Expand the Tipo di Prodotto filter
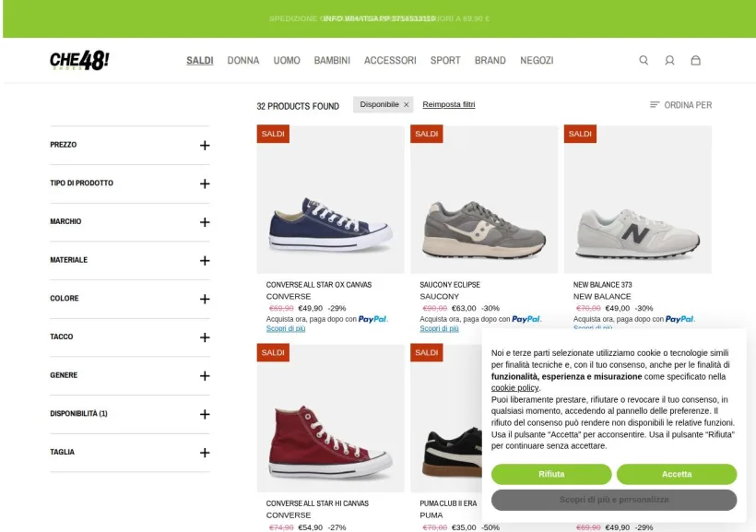 pyautogui.click(x=130, y=183)
